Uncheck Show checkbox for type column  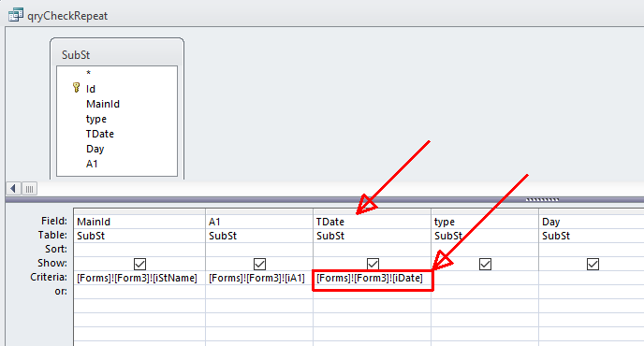tap(485, 264)
